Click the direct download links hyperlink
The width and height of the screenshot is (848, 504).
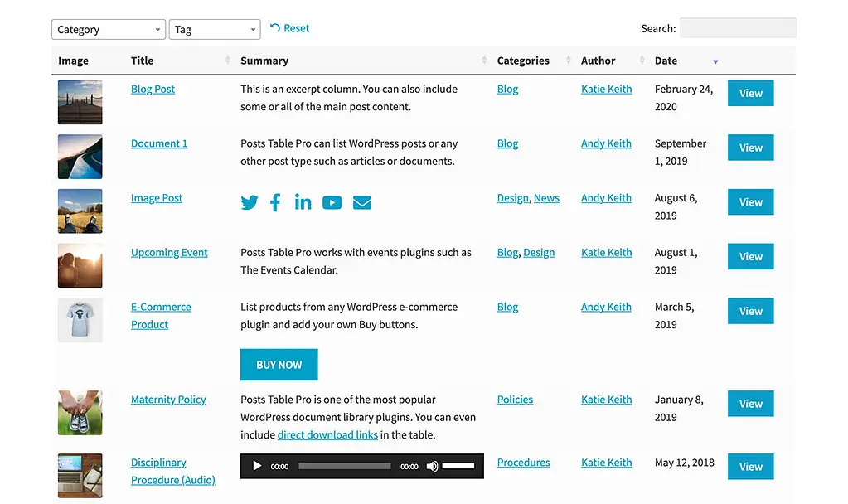[x=327, y=434]
